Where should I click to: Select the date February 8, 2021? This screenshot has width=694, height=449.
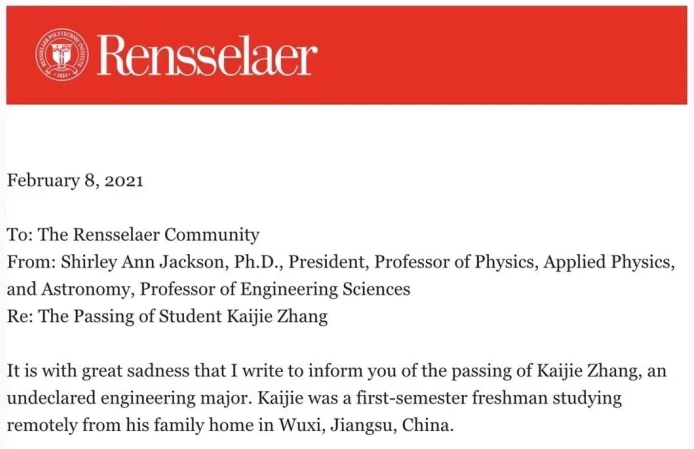(75, 181)
